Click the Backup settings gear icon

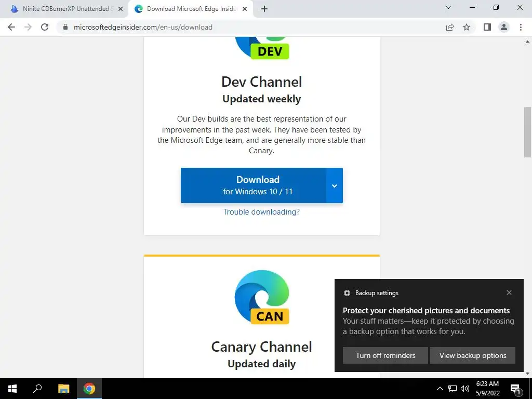point(347,293)
